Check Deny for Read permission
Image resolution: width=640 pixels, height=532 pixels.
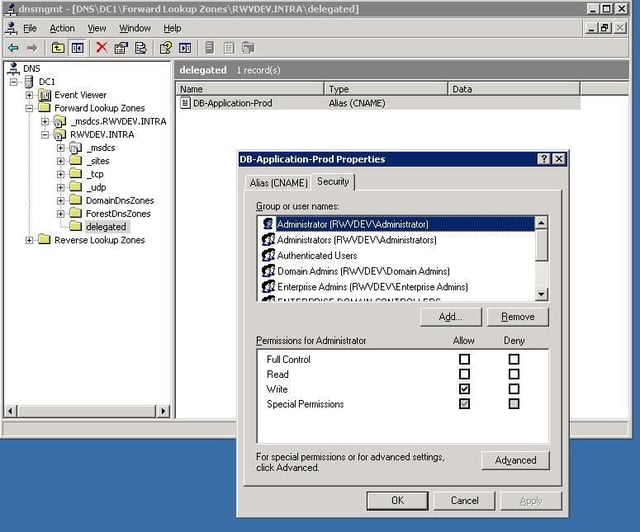(x=514, y=374)
